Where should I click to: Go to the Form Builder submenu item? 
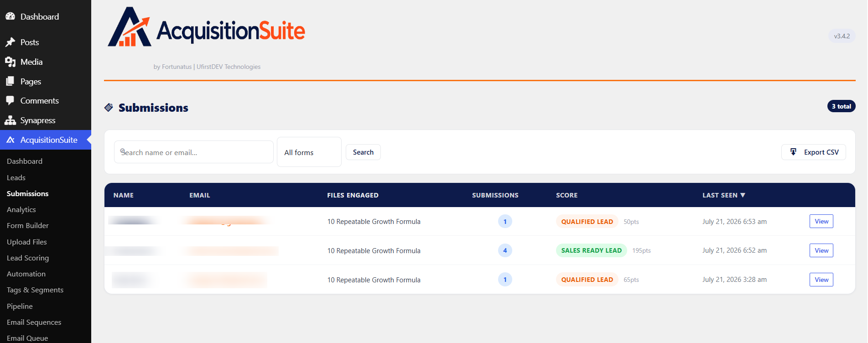28,225
